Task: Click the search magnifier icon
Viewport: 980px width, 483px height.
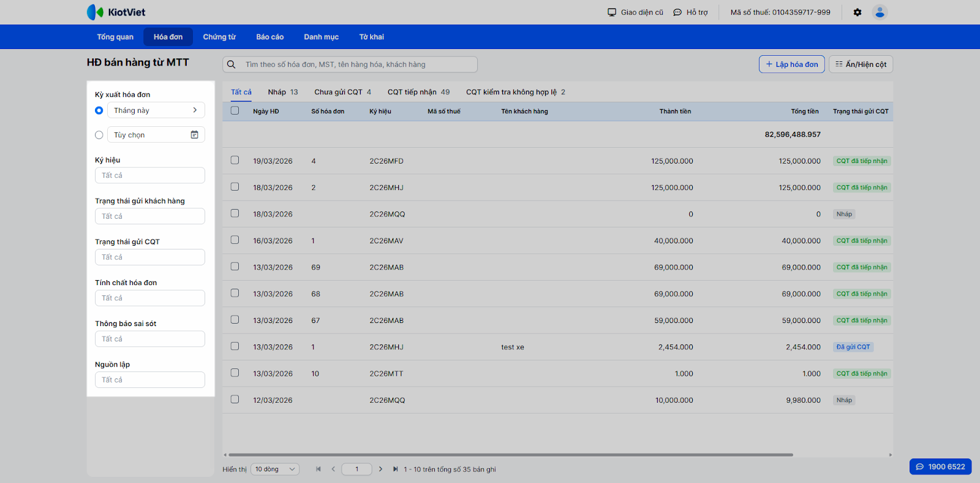Action: [232, 64]
